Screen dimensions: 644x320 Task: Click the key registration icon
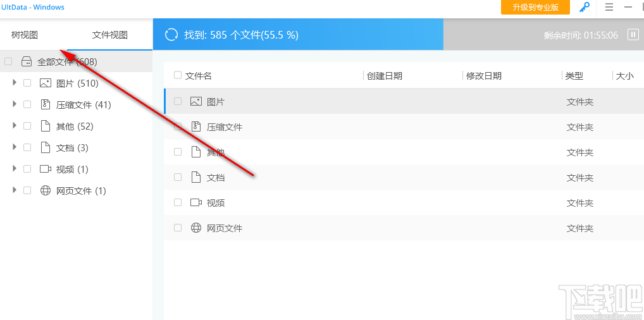585,8
